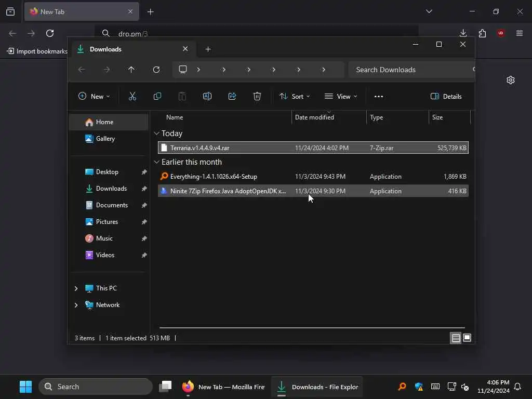
Task: Click the Paste clipboard icon in Explorer toolbar
Action: (x=182, y=96)
